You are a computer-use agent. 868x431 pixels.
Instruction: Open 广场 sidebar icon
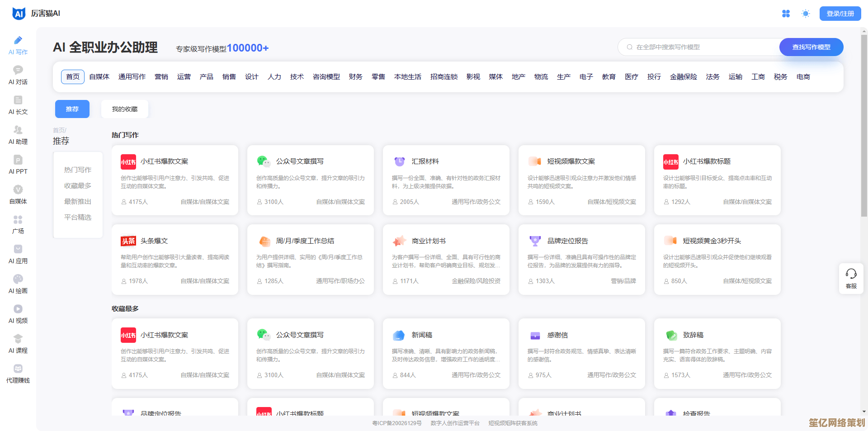(x=18, y=219)
